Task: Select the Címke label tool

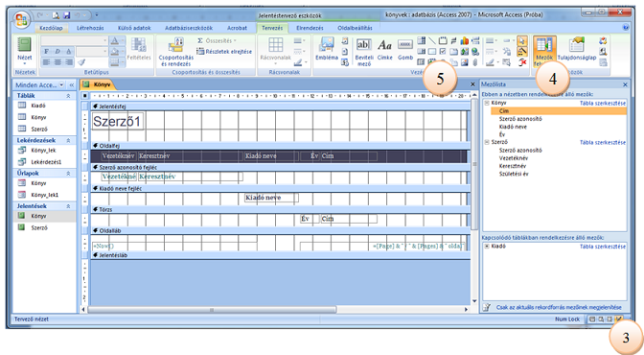Action: (385, 50)
